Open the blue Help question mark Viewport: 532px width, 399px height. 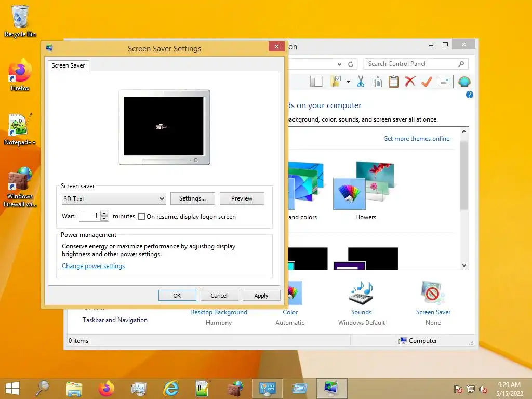pyautogui.click(x=470, y=95)
